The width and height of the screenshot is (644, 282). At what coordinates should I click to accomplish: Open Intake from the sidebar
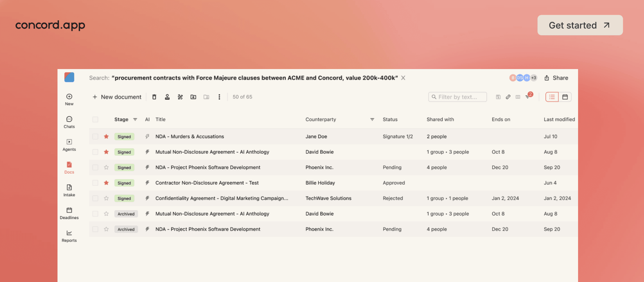tap(69, 191)
